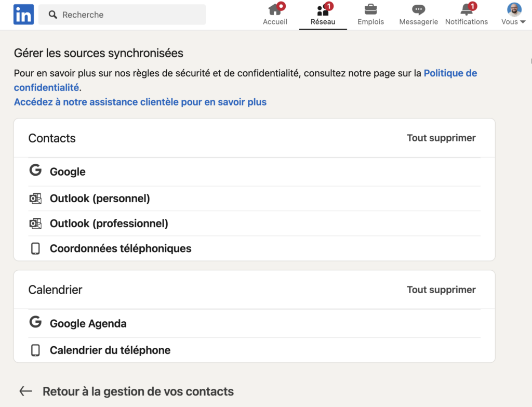
Task: Open the LinkedIn logo home link
Action: pos(23,14)
